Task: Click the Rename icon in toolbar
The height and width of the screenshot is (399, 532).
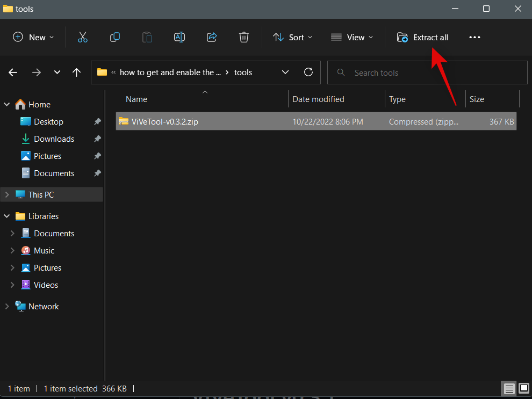Action: coord(179,37)
